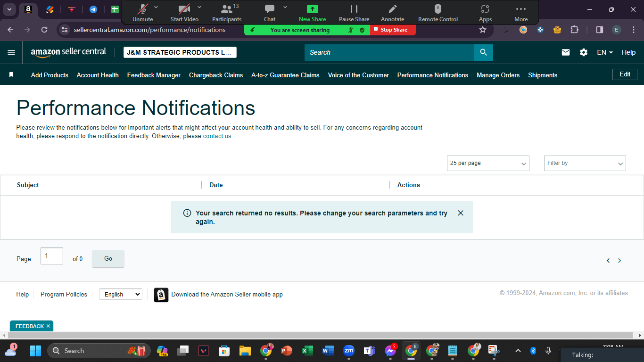Open Manage Orders in navigation bar
The width and height of the screenshot is (644, 362).
(x=498, y=75)
